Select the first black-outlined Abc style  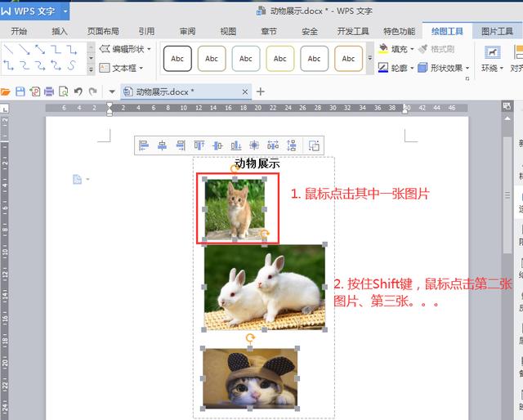pos(177,59)
